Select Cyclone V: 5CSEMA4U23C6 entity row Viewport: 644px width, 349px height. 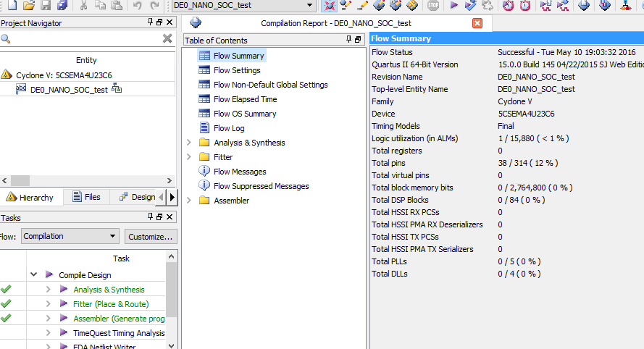click(x=88, y=75)
